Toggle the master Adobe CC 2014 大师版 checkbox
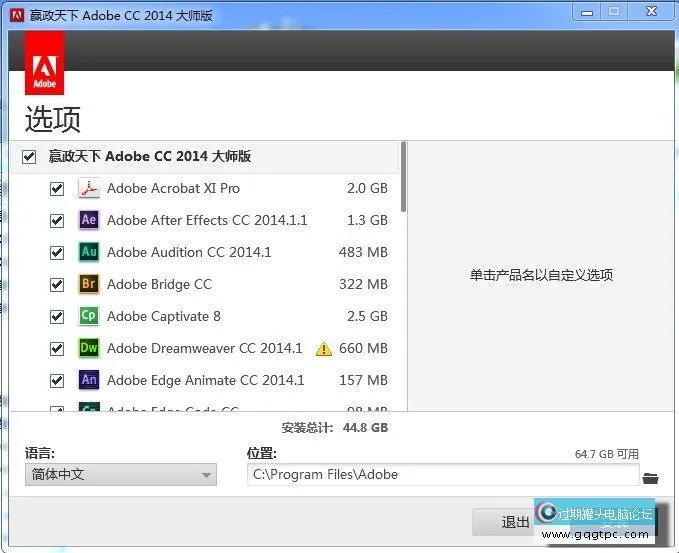 (x=29, y=156)
